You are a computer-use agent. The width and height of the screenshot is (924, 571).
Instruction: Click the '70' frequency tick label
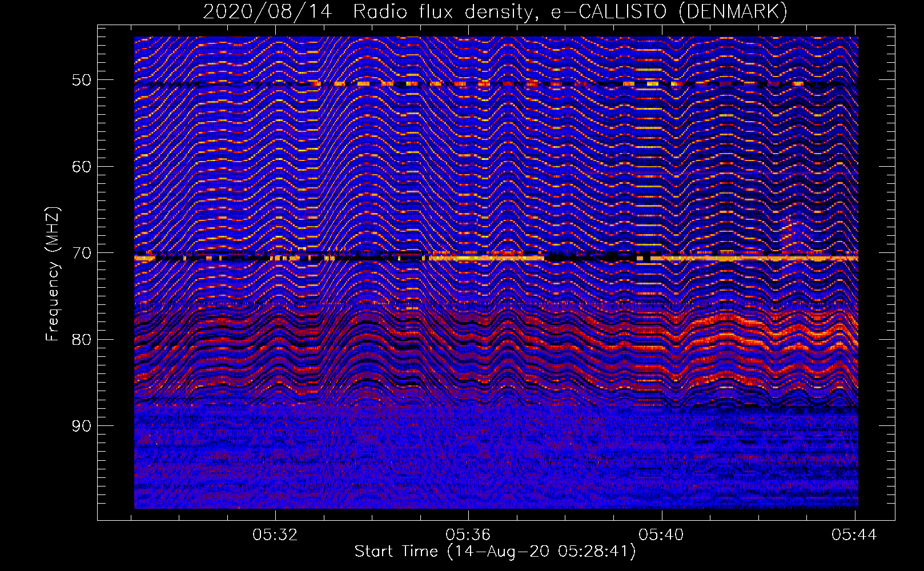click(x=81, y=253)
